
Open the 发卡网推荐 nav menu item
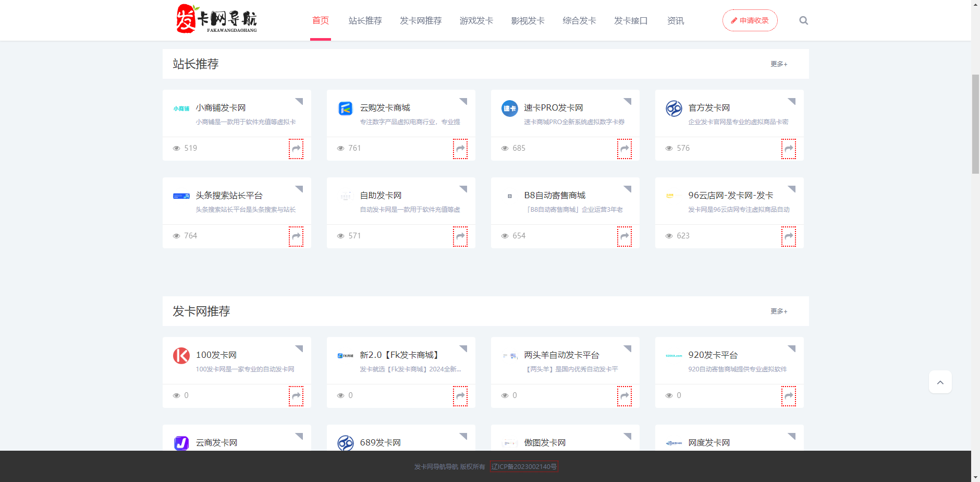421,20
